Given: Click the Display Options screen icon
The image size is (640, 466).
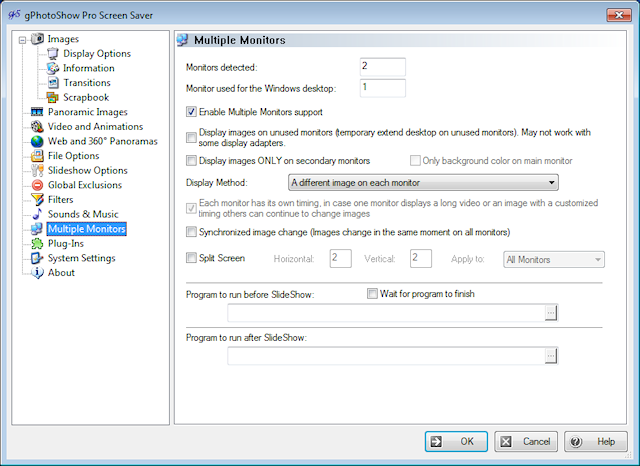Looking at the screenshot, I should 53,53.
